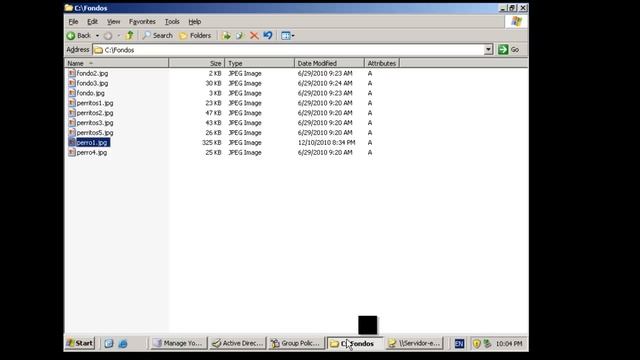Open the Edit menu
Screen dimensions: 640x360
click(92, 22)
